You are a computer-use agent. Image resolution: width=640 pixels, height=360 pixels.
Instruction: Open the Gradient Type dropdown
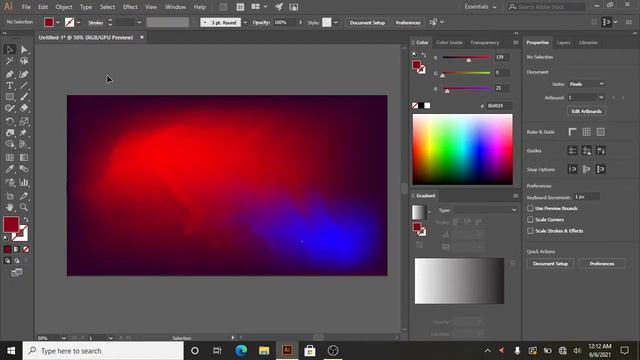485,210
